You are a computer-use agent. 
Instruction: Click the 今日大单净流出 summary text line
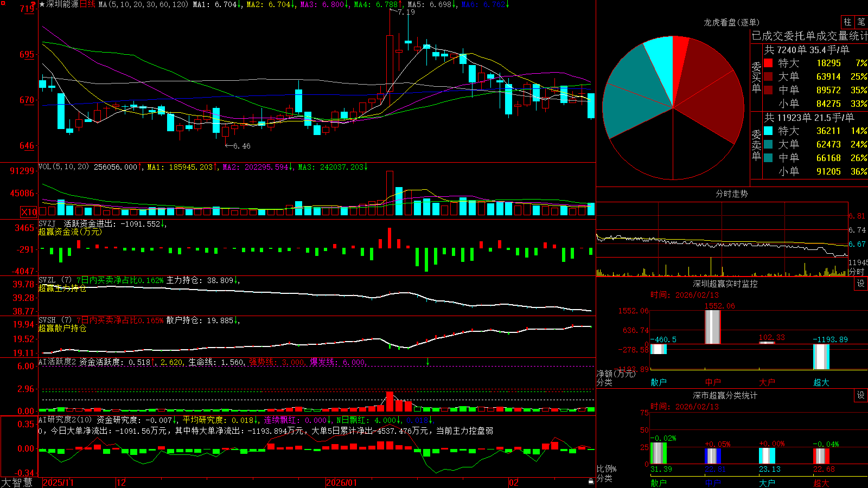pos(266,431)
